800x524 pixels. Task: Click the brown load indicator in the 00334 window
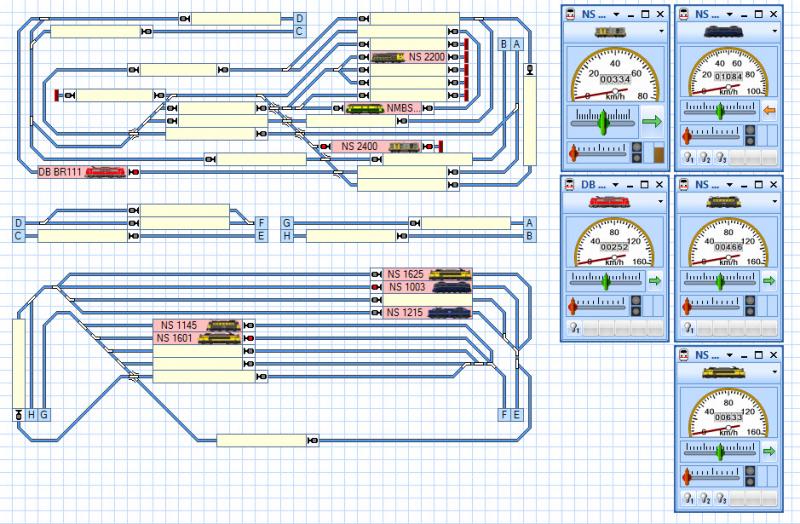click(659, 155)
